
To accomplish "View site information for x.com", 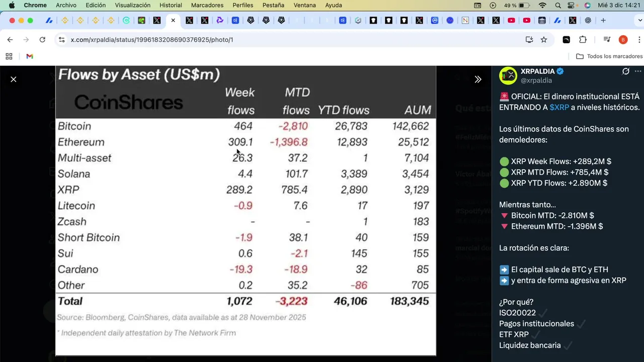I will tap(61, 40).
